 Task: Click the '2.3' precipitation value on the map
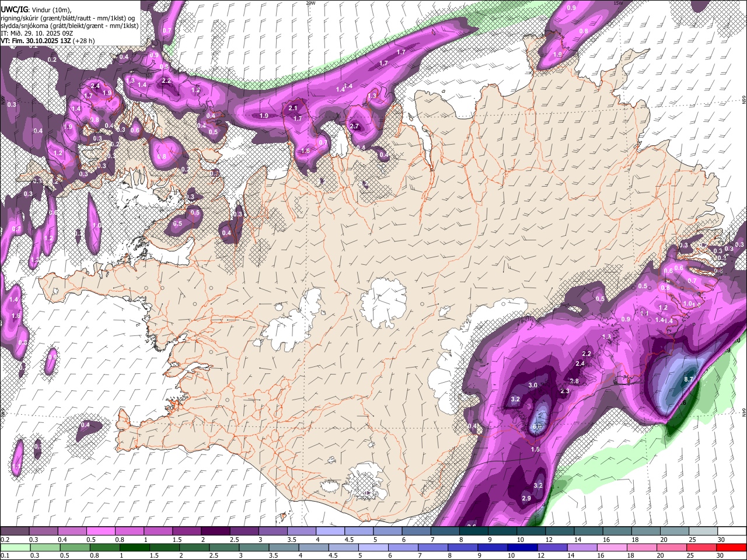click(565, 391)
